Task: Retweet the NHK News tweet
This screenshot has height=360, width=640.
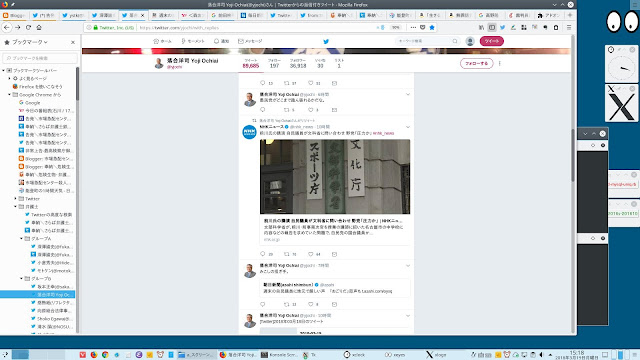Action: coord(287,254)
